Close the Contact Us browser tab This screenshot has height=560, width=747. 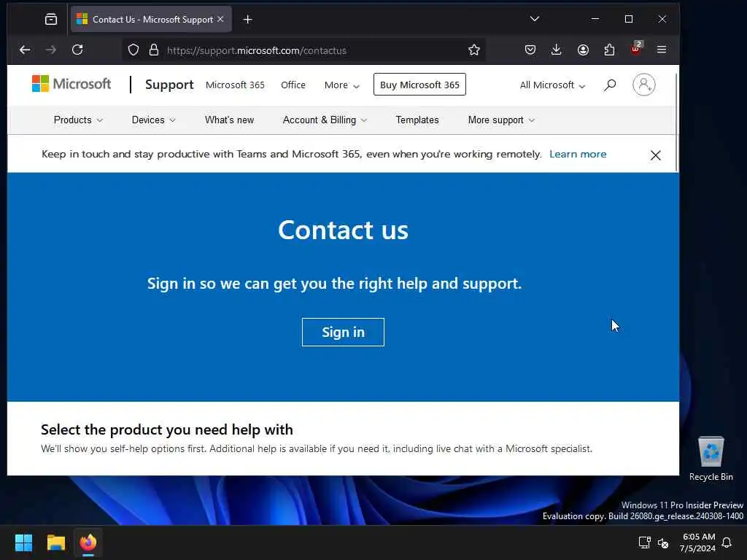(x=220, y=19)
